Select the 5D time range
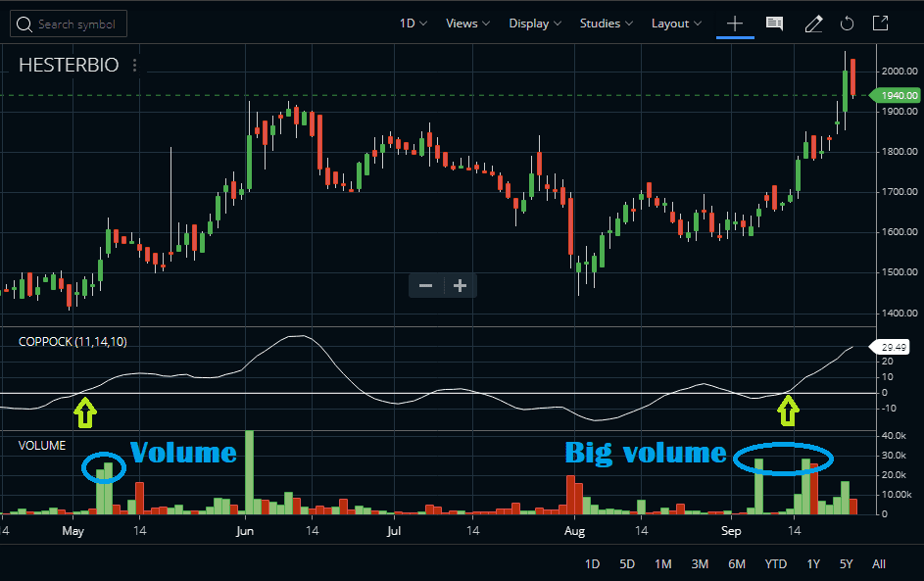 [627, 564]
